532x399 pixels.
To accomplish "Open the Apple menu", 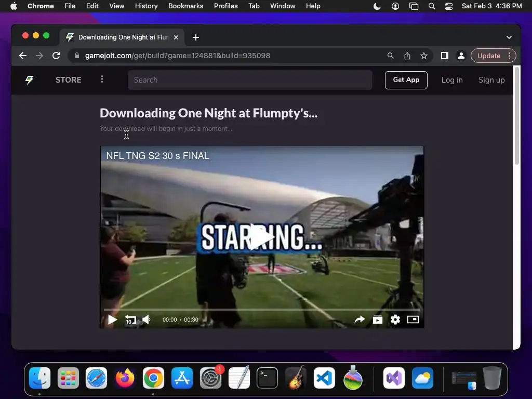I will pos(14,6).
